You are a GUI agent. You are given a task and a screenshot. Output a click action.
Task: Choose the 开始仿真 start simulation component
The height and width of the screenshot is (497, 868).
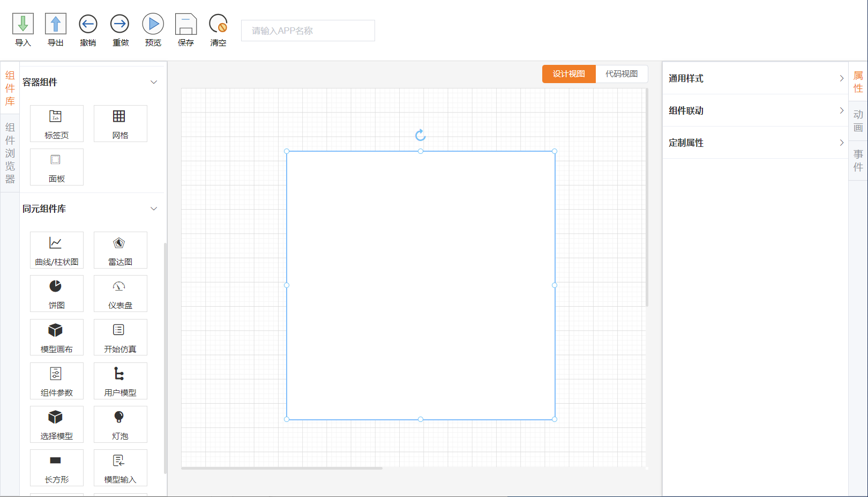pyautogui.click(x=121, y=337)
